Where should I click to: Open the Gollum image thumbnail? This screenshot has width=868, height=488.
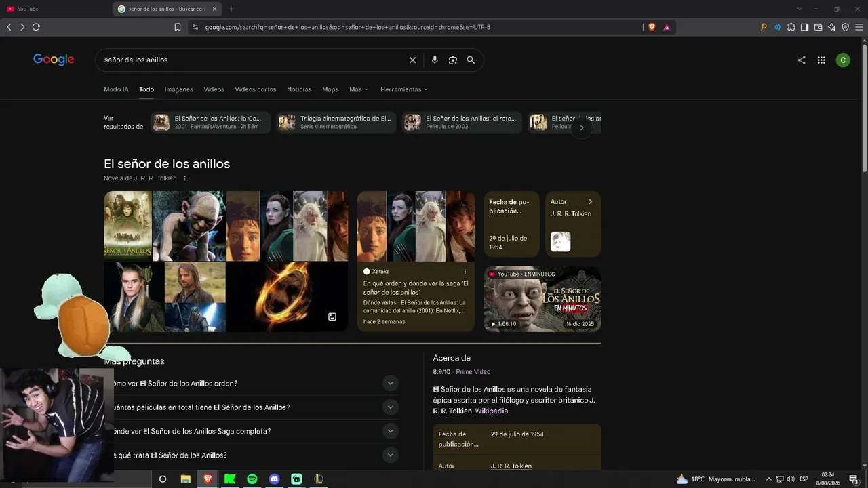tap(189, 226)
